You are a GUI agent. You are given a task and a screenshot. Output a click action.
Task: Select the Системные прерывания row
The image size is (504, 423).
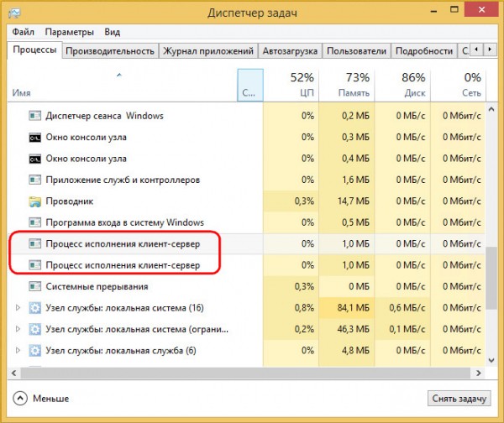tap(246, 286)
